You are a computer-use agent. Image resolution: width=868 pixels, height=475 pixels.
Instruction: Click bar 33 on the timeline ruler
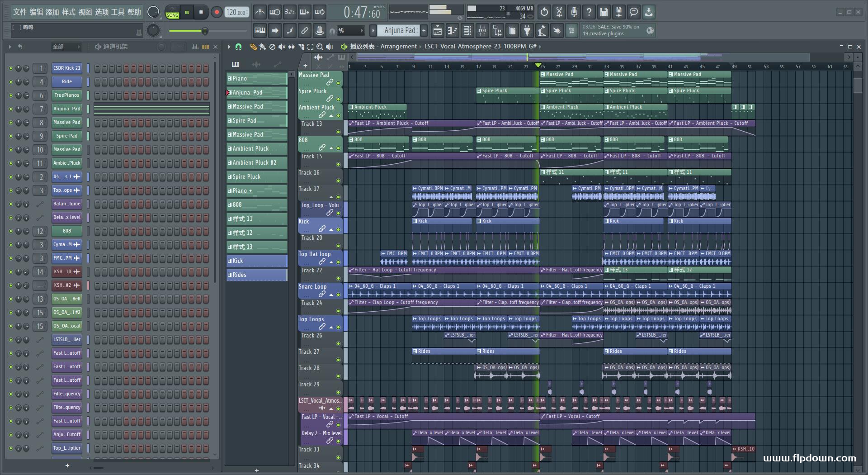606,66
